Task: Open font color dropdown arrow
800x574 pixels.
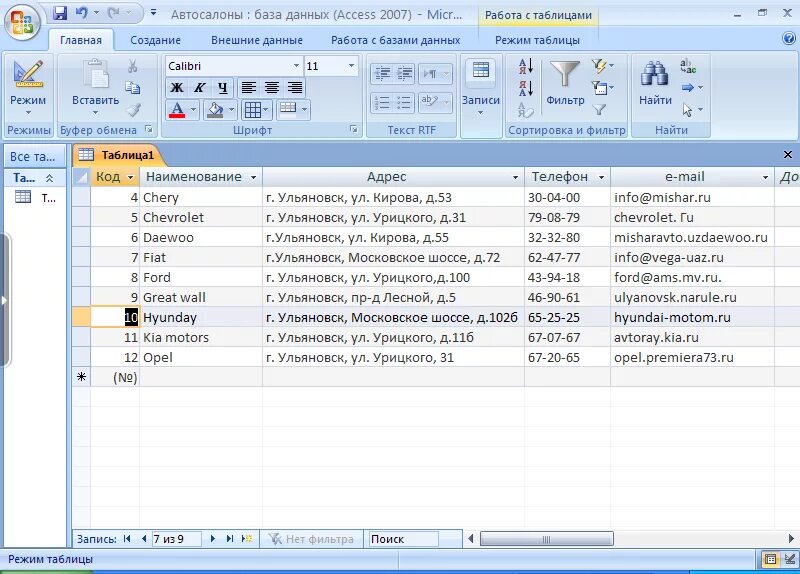Action: (193, 110)
